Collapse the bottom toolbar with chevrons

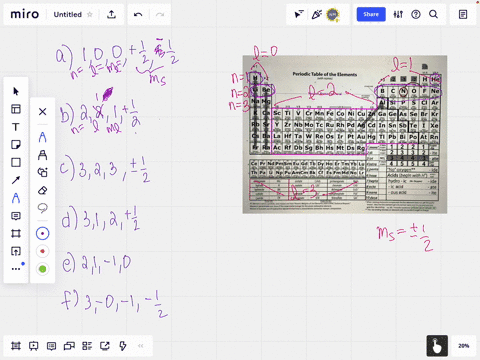tap(141, 346)
